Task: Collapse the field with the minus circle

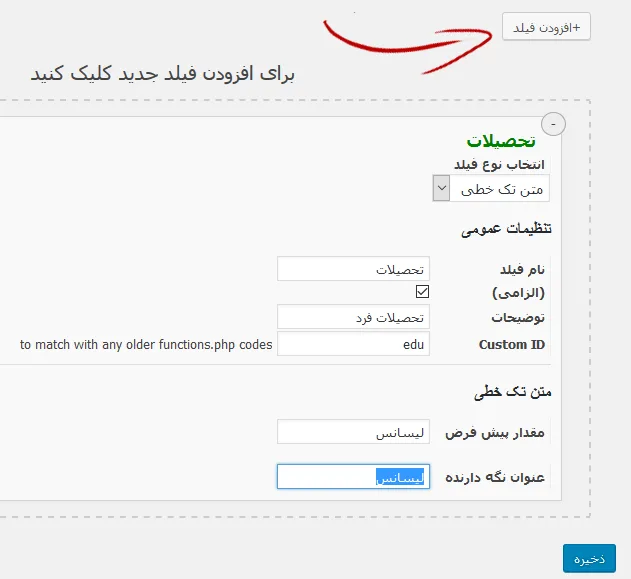Action: click(x=553, y=124)
